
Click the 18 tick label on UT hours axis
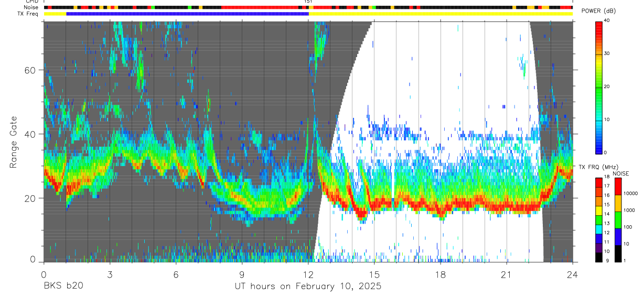(441, 274)
